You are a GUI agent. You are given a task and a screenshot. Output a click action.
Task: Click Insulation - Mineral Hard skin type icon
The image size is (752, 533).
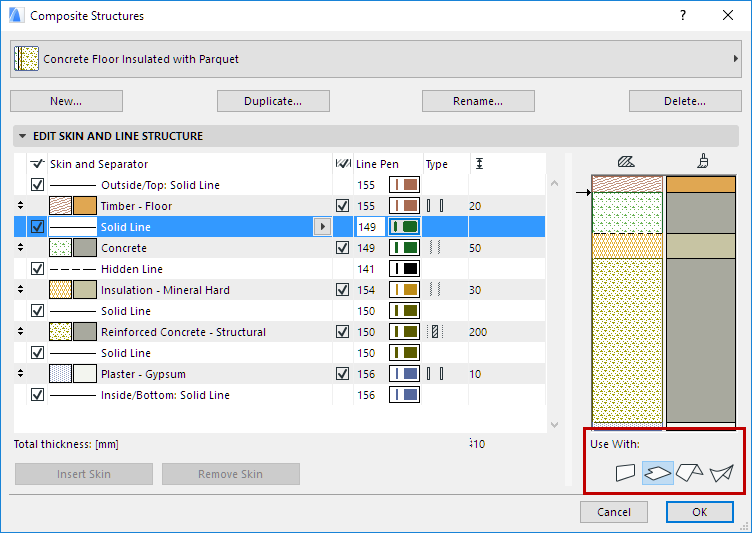click(435, 290)
